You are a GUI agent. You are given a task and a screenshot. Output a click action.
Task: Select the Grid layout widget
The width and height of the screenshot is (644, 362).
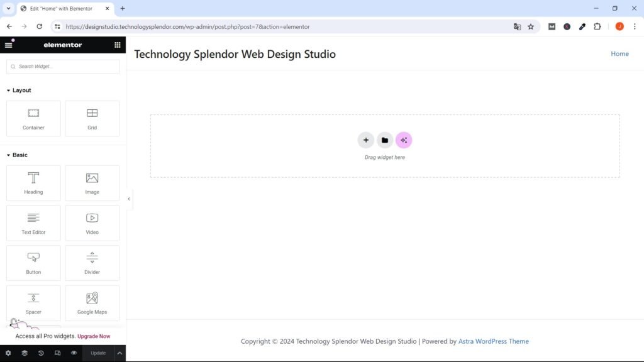click(x=92, y=118)
